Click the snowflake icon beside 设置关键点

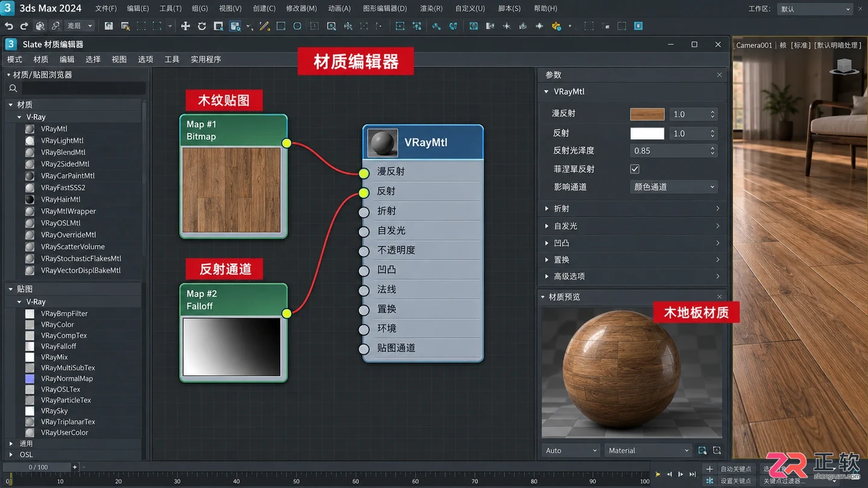point(709,481)
